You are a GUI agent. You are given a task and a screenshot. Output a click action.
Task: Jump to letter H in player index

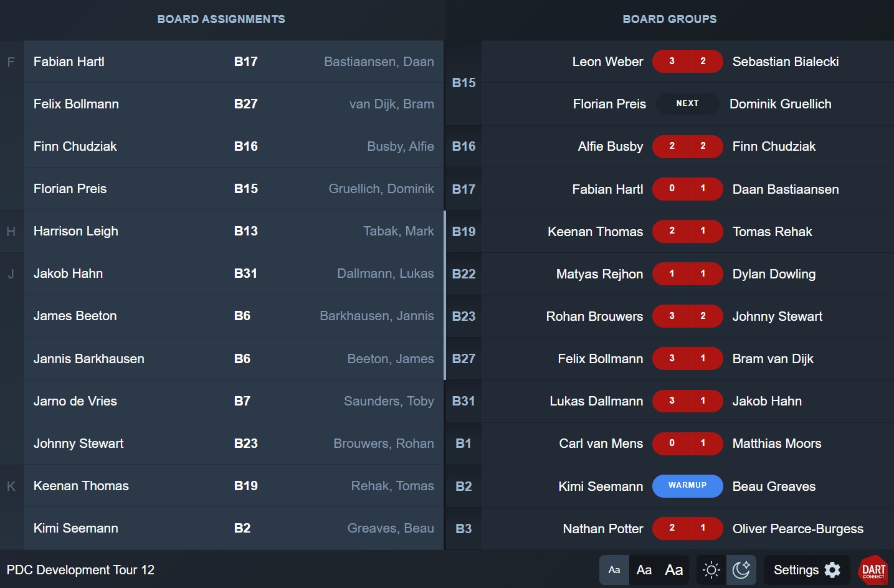click(11, 231)
